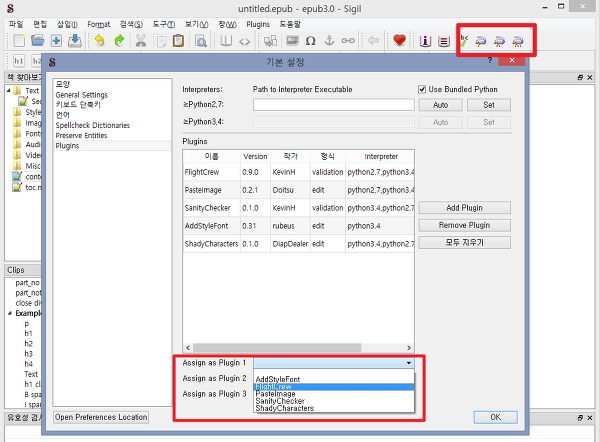Viewport: 600px width, 442px height.
Task: Undo the last action
Action: tap(99, 40)
